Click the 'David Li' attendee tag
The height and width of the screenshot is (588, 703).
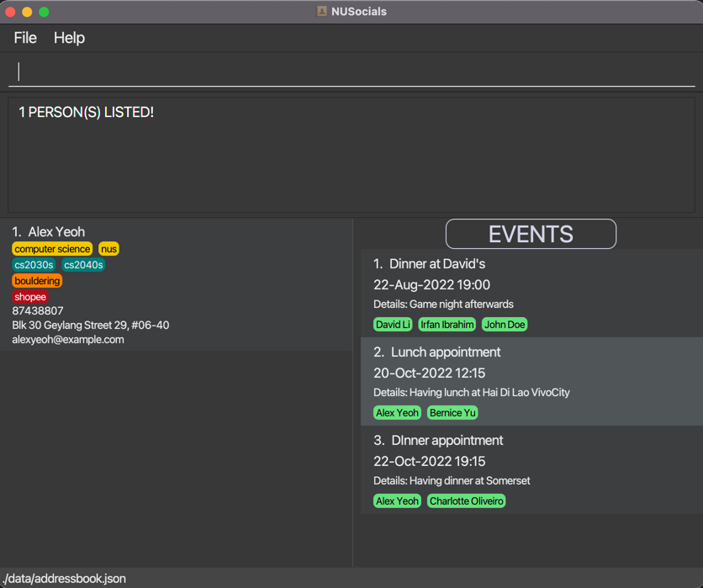coord(393,324)
